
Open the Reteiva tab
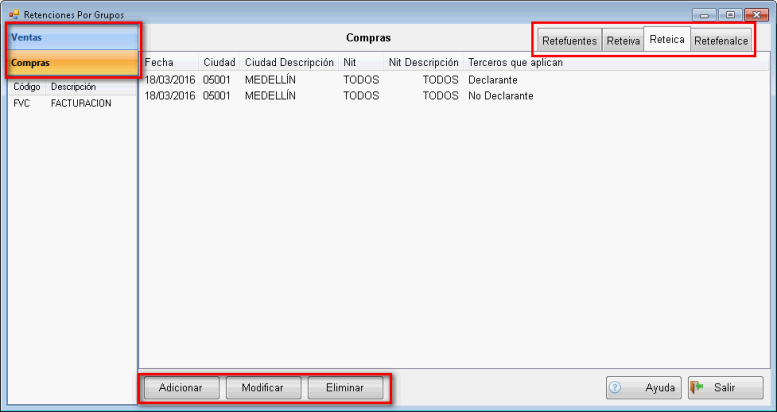[622, 41]
